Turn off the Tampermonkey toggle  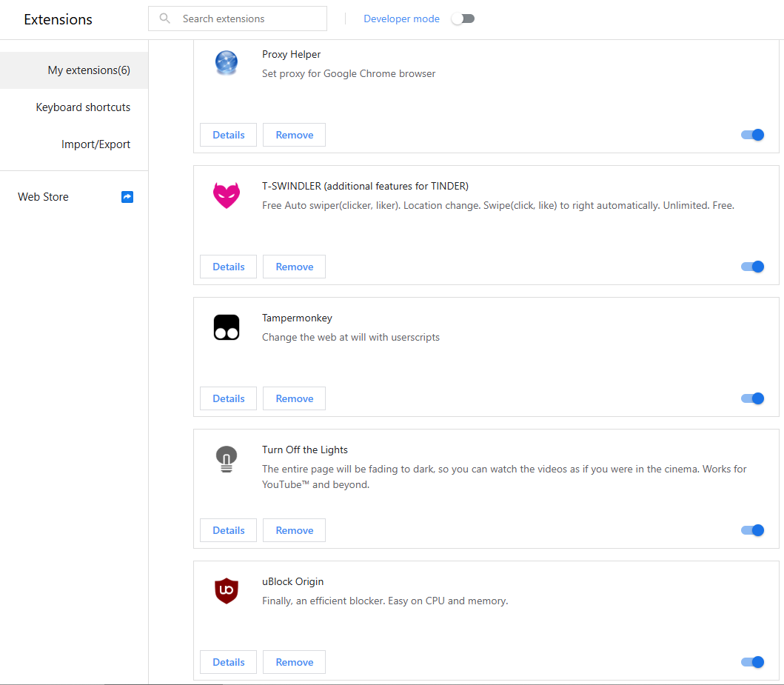[x=752, y=398]
